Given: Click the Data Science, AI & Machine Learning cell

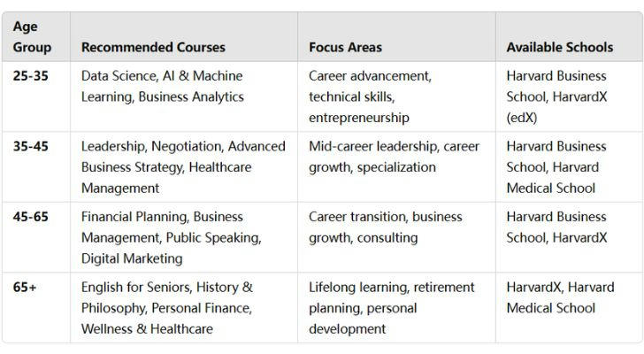Looking at the screenshot, I should [184, 96].
